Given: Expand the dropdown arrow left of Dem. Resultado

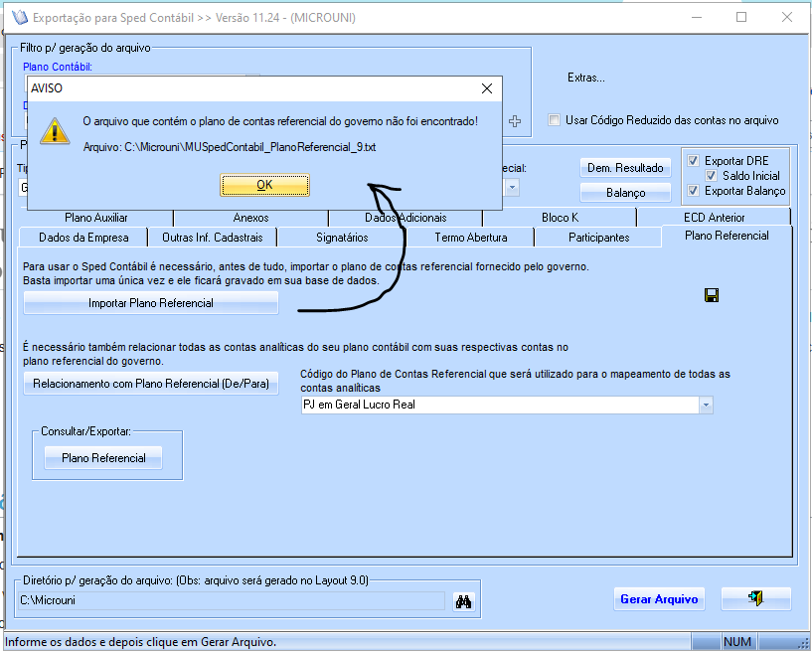Looking at the screenshot, I should (x=512, y=188).
